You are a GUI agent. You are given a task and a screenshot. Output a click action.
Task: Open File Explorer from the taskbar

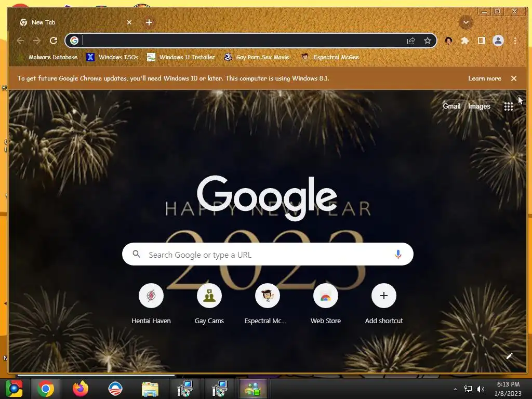(150, 389)
